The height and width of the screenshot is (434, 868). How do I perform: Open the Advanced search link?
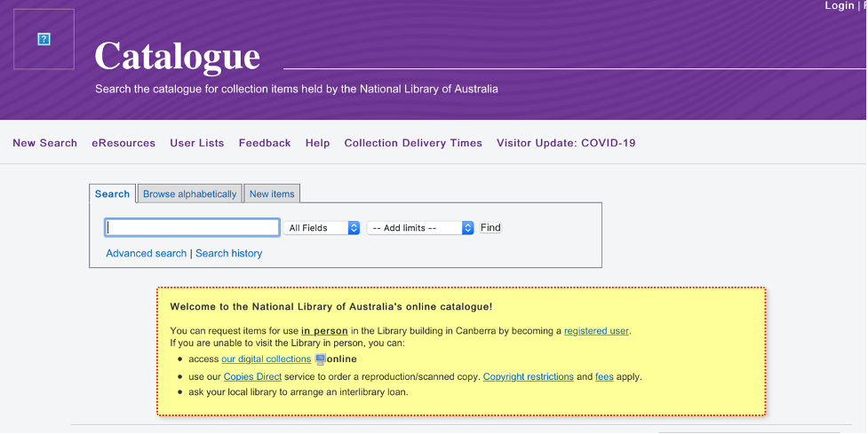pyautogui.click(x=146, y=253)
